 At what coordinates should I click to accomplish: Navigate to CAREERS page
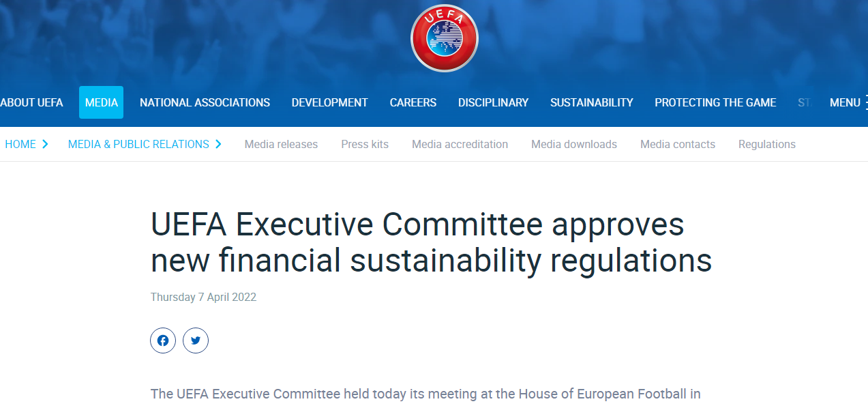point(413,103)
